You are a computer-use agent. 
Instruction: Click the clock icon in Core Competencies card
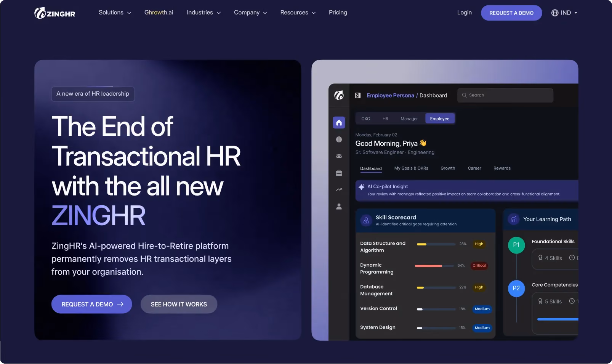(572, 301)
